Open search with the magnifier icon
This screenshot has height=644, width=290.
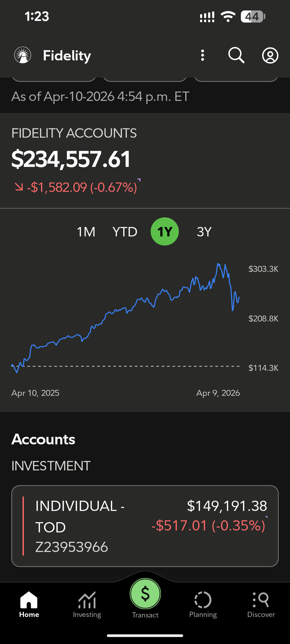point(236,55)
